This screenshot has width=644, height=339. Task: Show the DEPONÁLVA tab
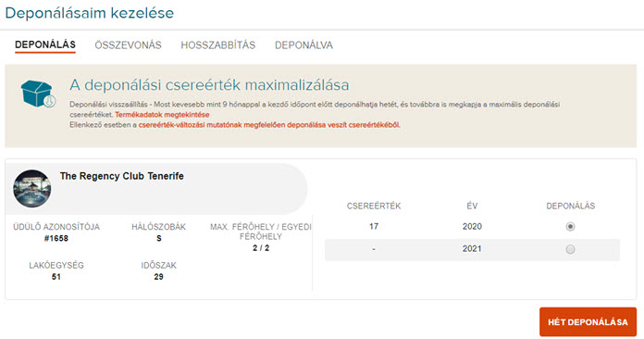[303, 44]
